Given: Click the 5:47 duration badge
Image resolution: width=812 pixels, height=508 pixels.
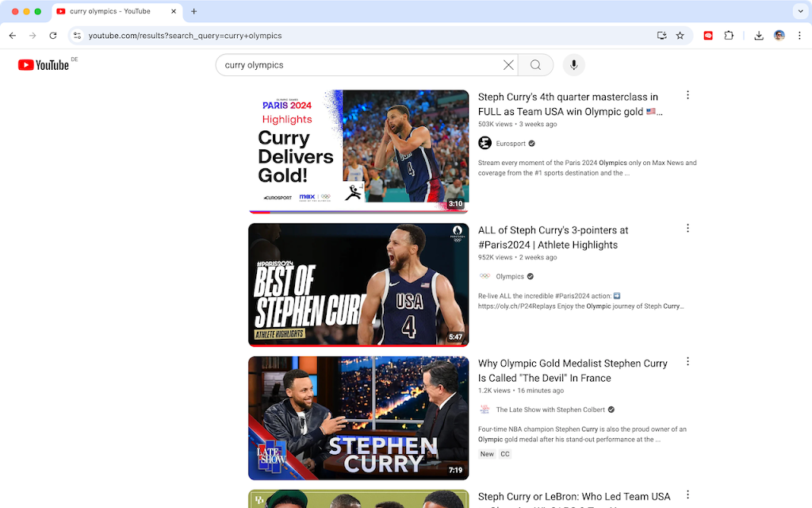Looking at the screenshot, I should coord(455,337).
